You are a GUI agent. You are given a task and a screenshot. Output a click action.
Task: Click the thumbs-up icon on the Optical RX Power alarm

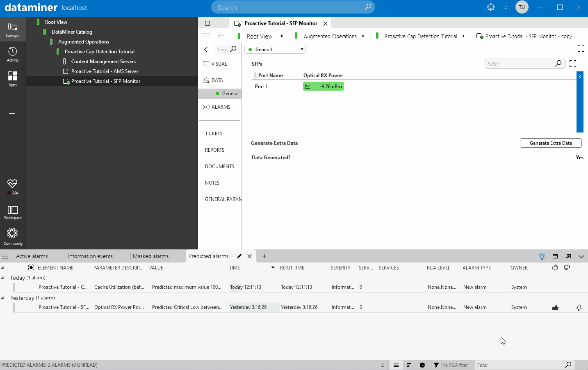point(555,308)
